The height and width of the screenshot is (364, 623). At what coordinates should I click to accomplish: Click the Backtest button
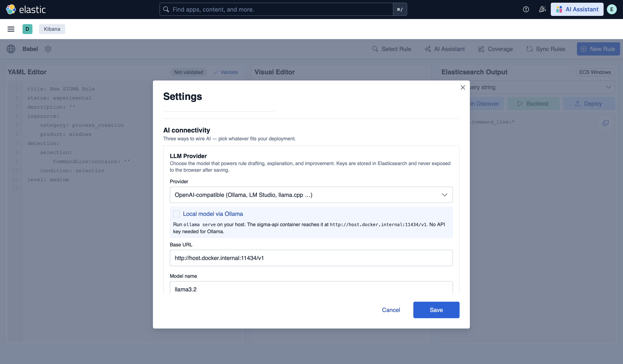coord(533,104)
